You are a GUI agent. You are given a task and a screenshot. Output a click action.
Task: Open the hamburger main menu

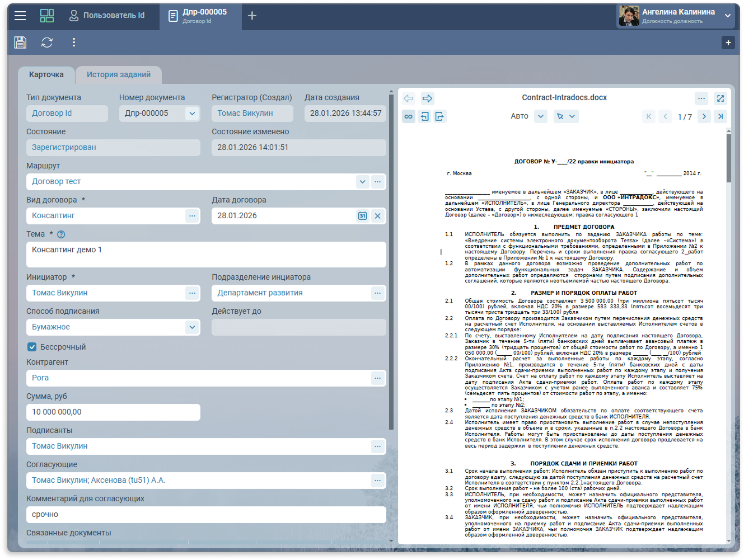[x=20, y=16]
